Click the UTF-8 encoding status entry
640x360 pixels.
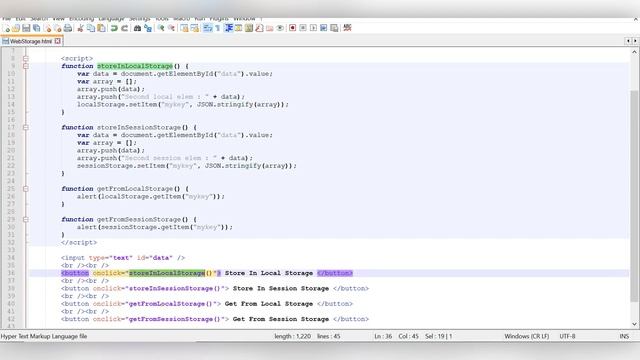click(567, 336)
